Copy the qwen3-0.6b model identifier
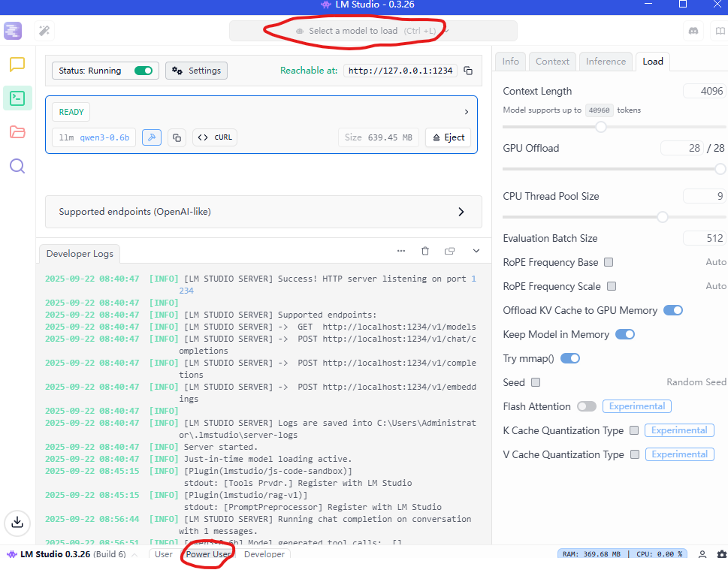 point(177,137)
